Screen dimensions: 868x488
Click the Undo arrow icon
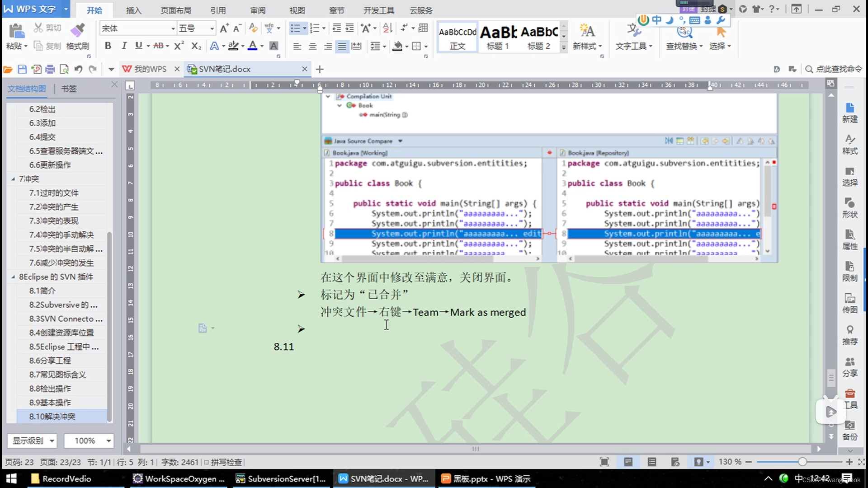pyautogui.click(x=78, y=69)
